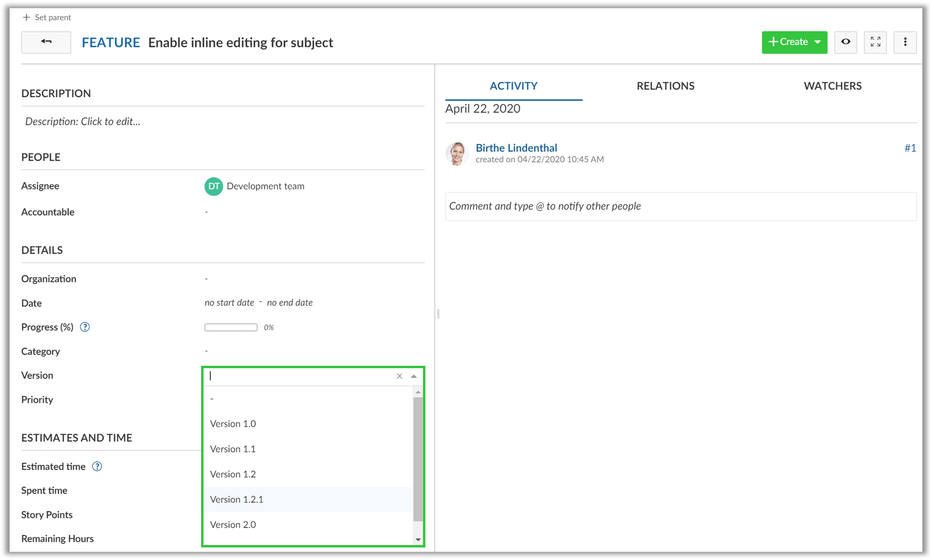Open the Create button dropdown arrow
Image resolution: width=932 pixels, height=560 pixels.
[817, 42]
